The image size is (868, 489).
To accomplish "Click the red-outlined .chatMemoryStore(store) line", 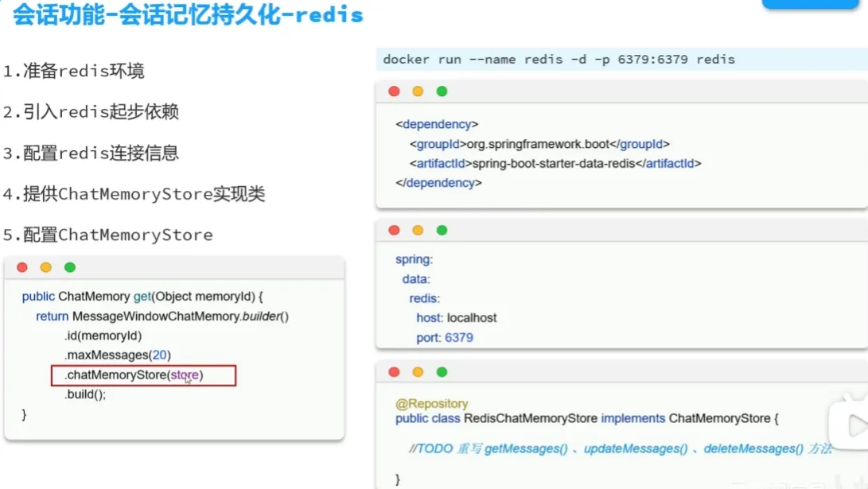I will pos(143,375).
